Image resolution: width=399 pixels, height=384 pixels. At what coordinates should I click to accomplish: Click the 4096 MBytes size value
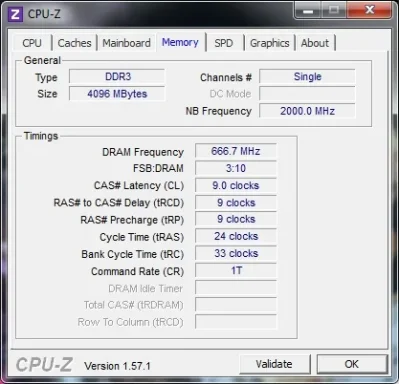pyautogui.click(x=117, y=94)
